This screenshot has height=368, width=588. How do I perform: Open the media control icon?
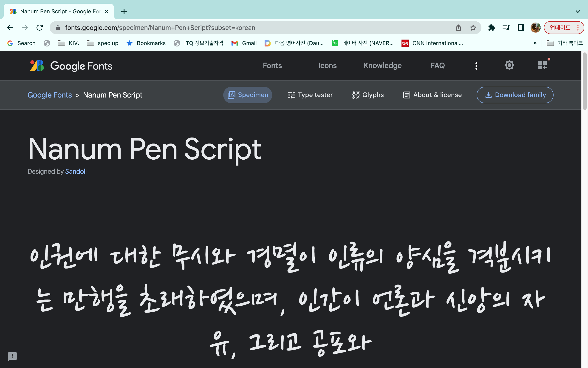(x=506, y=28)
